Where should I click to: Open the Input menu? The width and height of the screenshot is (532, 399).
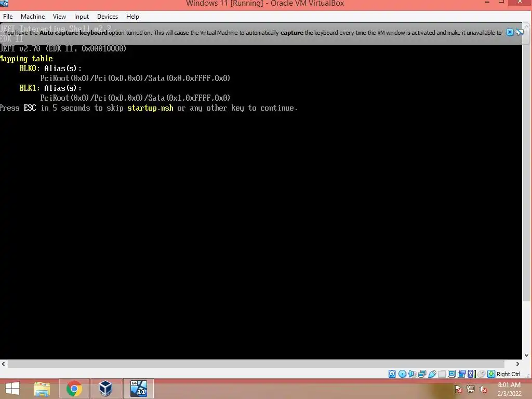pos(82,17)
